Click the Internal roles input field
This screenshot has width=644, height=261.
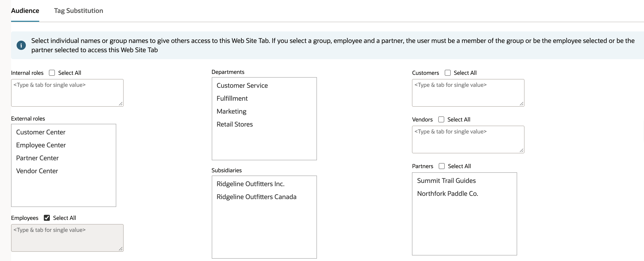67,93
